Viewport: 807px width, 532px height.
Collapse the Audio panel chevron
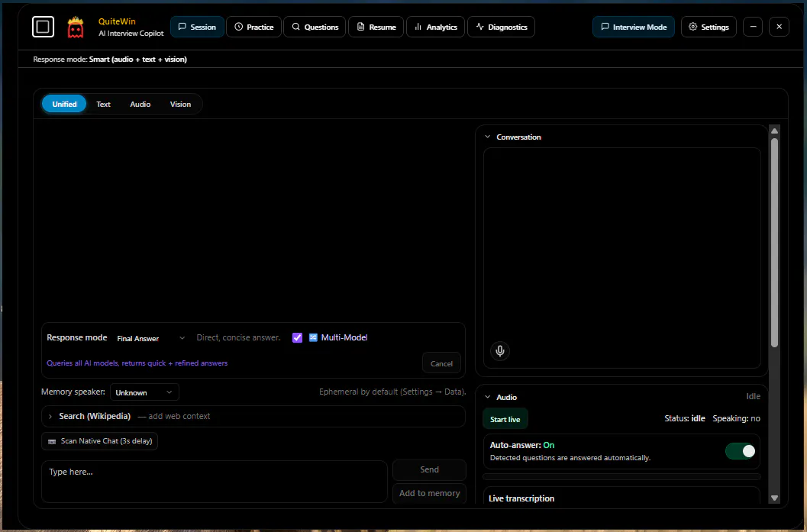click(487, 397)
